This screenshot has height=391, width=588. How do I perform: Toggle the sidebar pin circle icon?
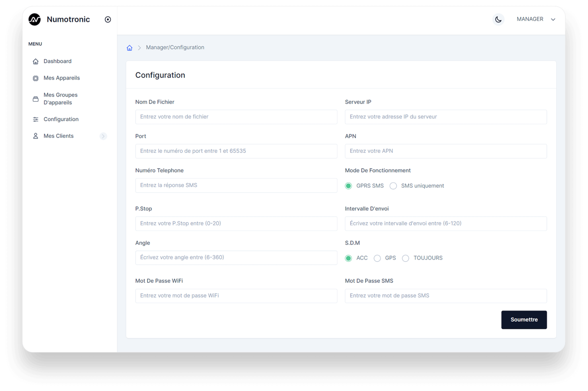click(x=108, y=20)
